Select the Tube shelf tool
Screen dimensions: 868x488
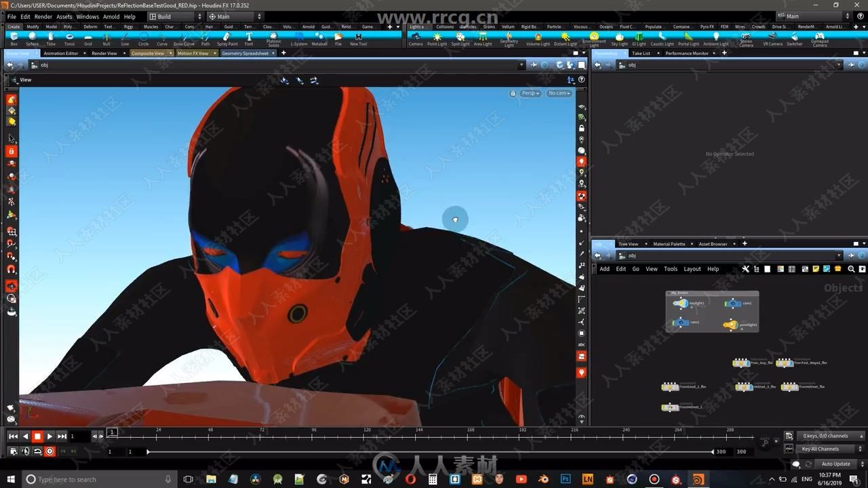(51, 39)
